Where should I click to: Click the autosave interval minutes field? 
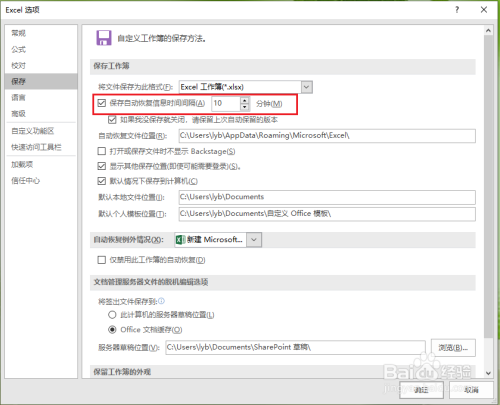pyautogui.click(x=226, y=103)
